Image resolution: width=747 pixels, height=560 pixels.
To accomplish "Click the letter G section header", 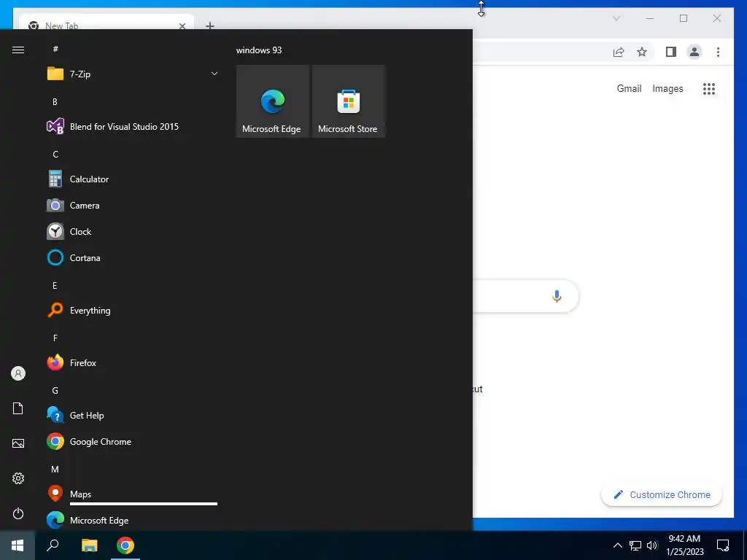I will click(55, 391).
